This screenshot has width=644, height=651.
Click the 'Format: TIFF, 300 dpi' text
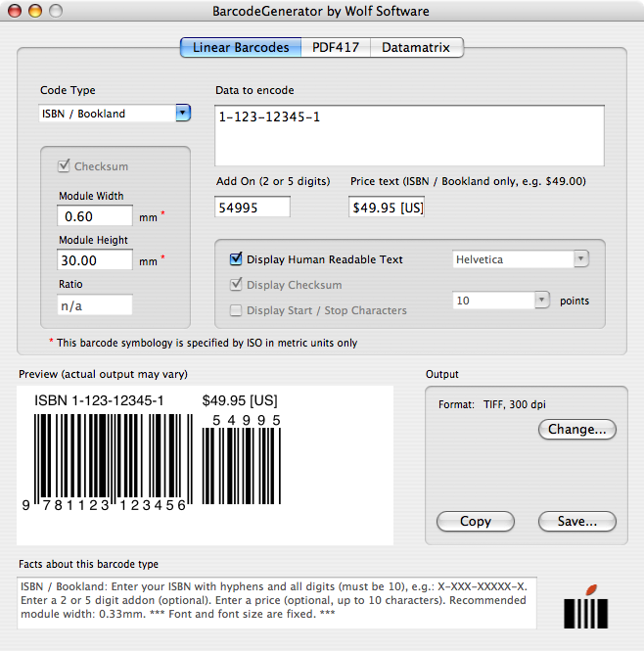(492, 404)
